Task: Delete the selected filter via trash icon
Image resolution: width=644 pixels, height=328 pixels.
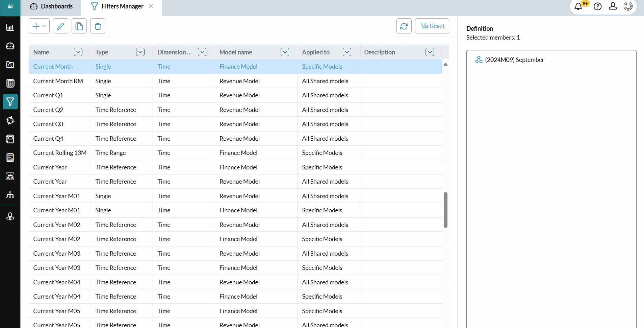Action: [97, 26]
